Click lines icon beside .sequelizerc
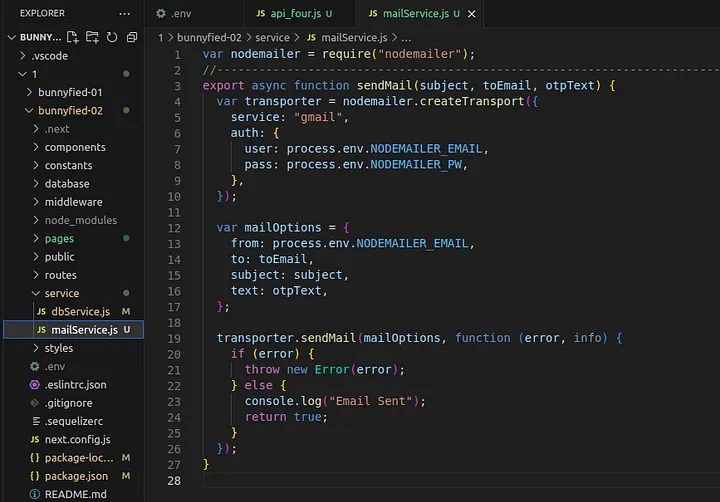The image size is (720, 502). coord(35,421)
